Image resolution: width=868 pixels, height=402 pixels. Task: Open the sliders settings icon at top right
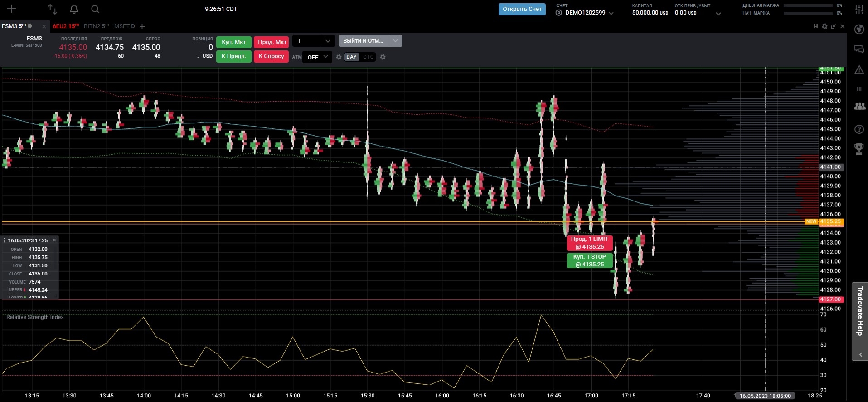859,9
